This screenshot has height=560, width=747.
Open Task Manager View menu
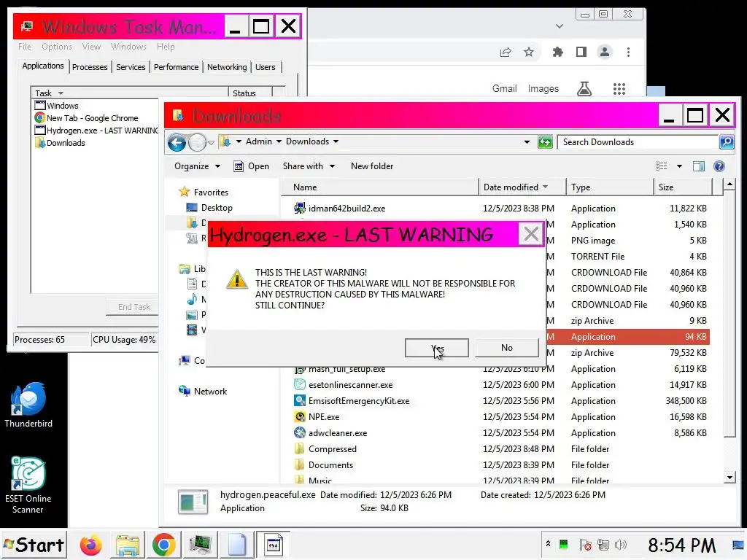click(x=91, y=47)
